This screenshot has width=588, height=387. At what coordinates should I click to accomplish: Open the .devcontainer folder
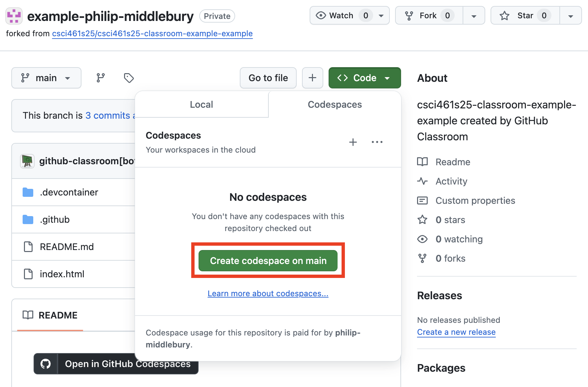(69, 192)
